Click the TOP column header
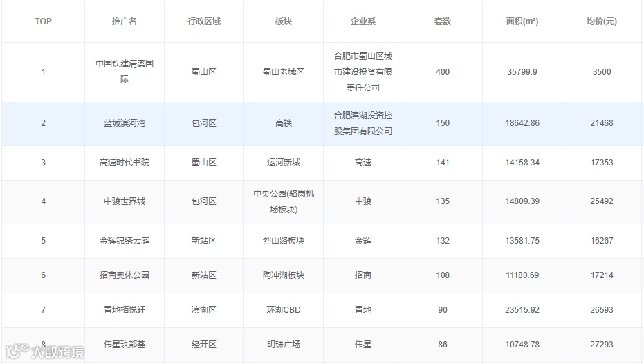 point(43,21)
